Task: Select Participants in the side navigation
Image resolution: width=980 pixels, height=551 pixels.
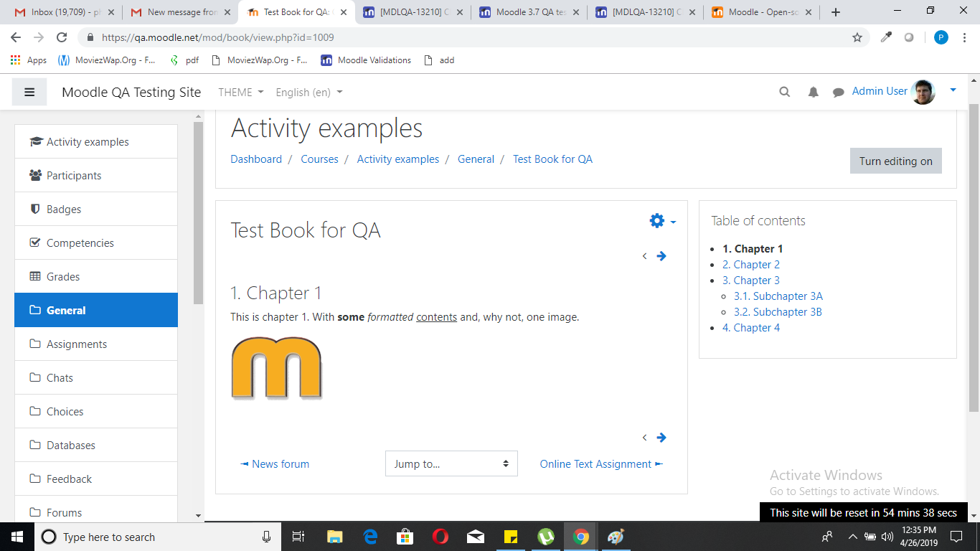Action: [96, 175]
